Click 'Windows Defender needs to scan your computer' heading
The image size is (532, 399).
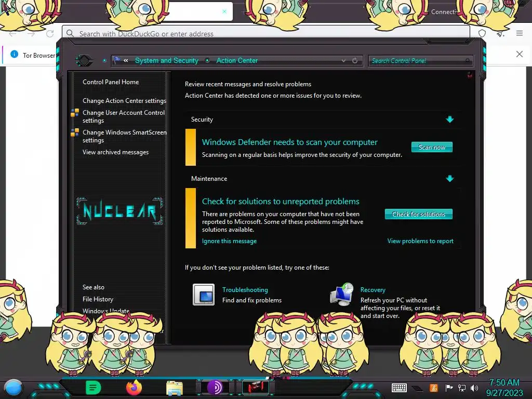coord(289,142)
